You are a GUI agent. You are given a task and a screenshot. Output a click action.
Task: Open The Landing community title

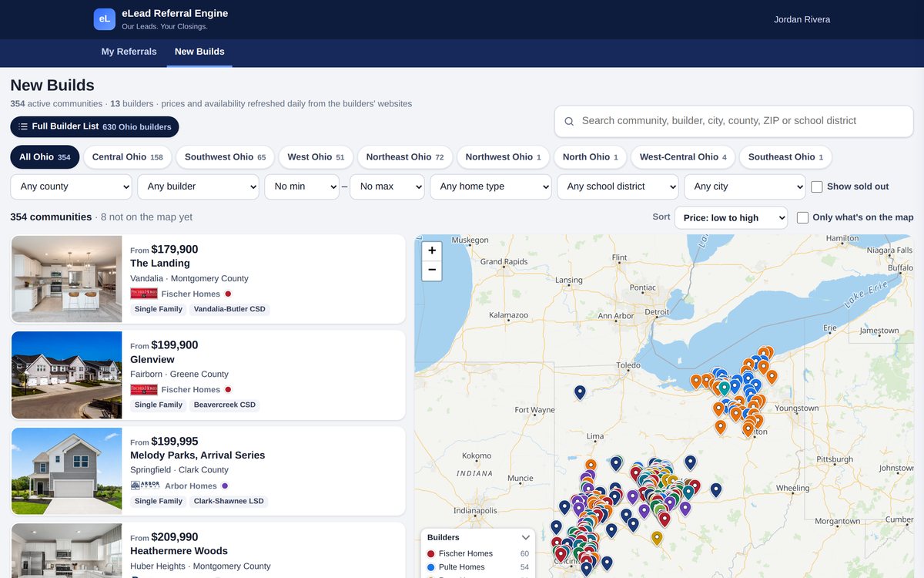tap(160, 264)
